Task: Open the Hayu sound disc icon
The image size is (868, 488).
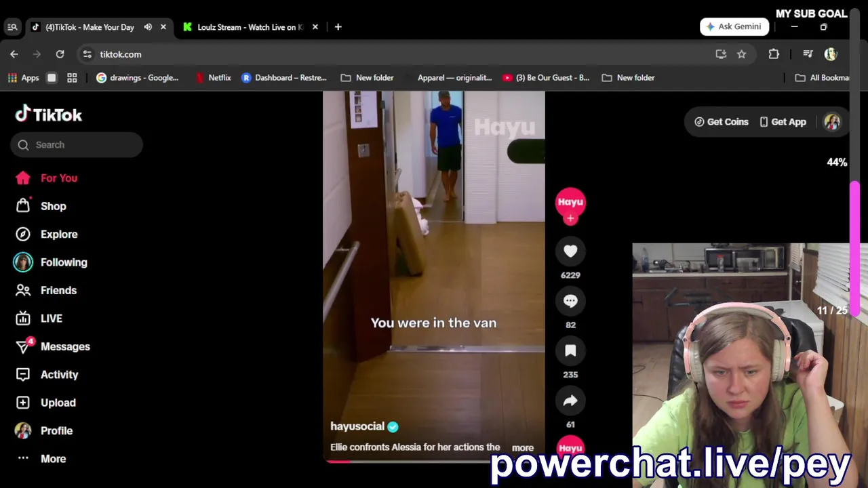Action: [570, 448]
